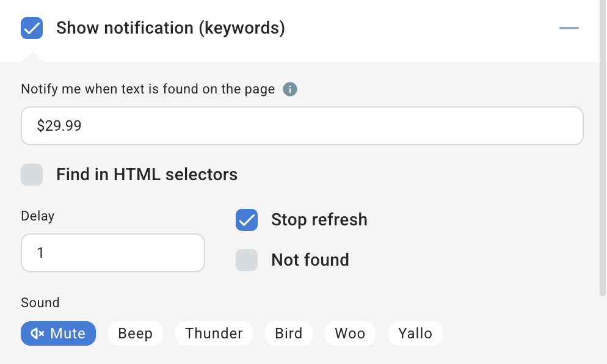607x364 pixels.
Task: Click the Not found label text
Action: point(310,260)
